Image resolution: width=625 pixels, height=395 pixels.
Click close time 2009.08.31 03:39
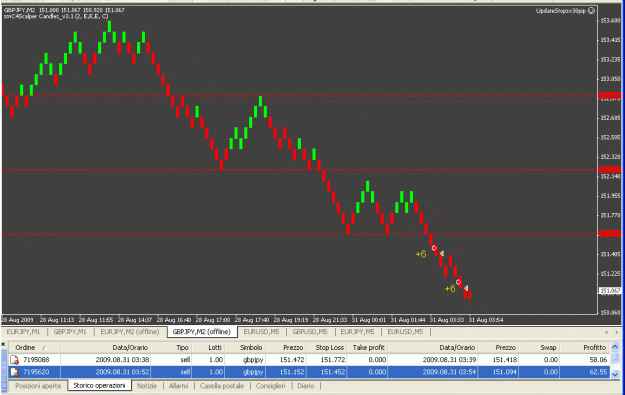click(x=449, y=360)
